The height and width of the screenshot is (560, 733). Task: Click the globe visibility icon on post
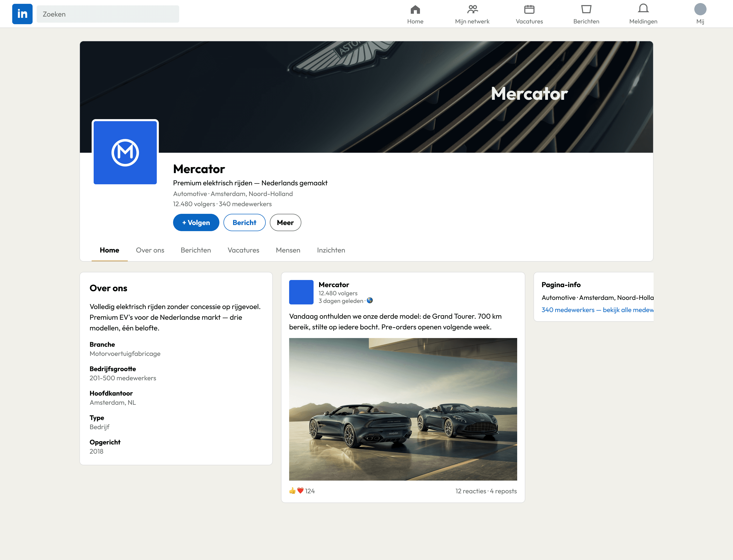click(370, 300)
